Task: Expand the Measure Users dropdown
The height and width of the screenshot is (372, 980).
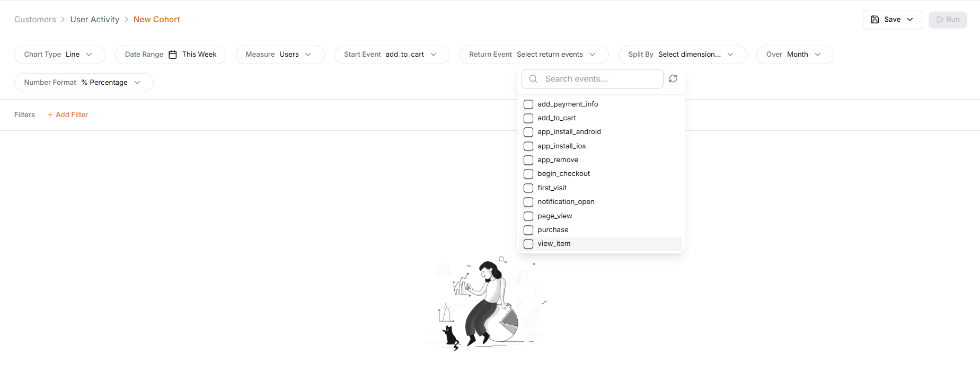Action: [280, 55]
